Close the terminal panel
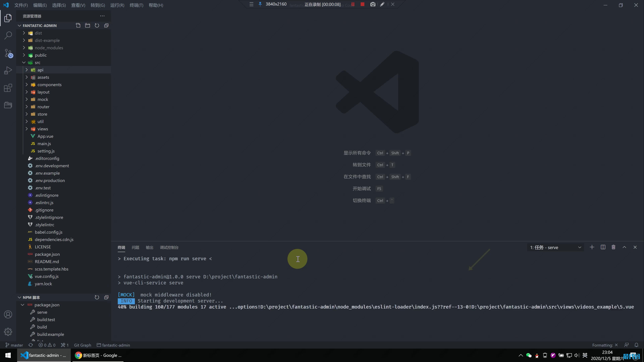 (x=635, y=247)
